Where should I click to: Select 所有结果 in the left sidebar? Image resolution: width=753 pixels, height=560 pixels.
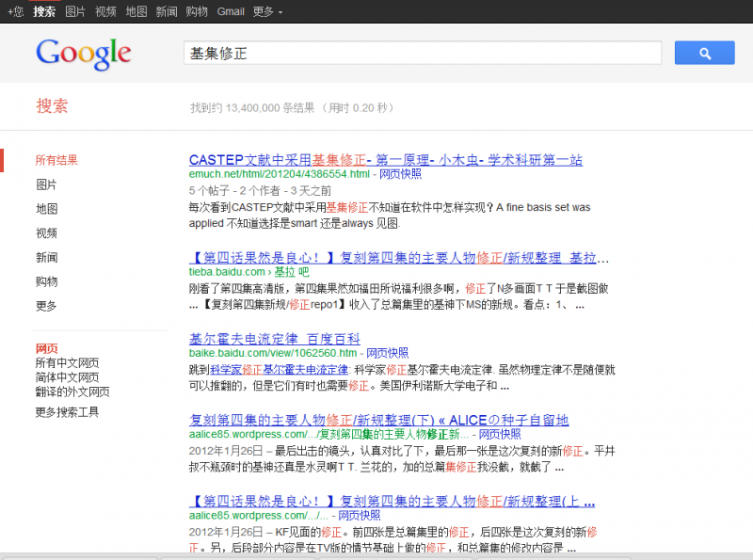pos(56,160)
